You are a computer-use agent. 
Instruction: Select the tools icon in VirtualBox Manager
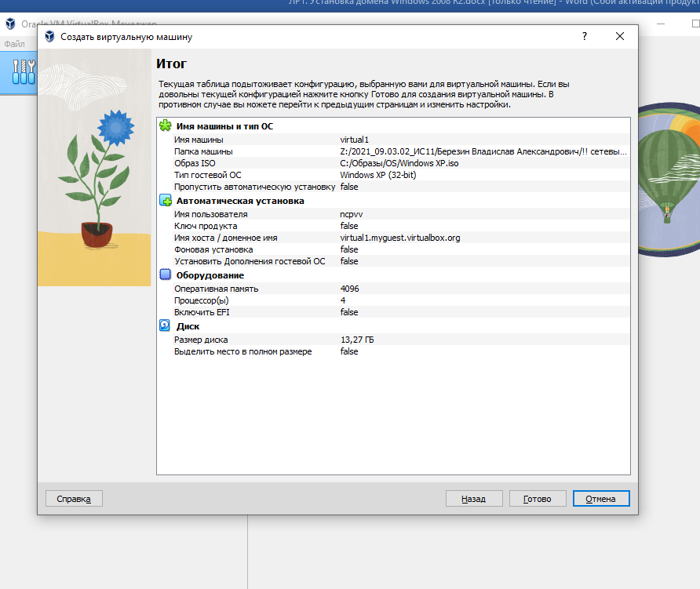(24, 72)
